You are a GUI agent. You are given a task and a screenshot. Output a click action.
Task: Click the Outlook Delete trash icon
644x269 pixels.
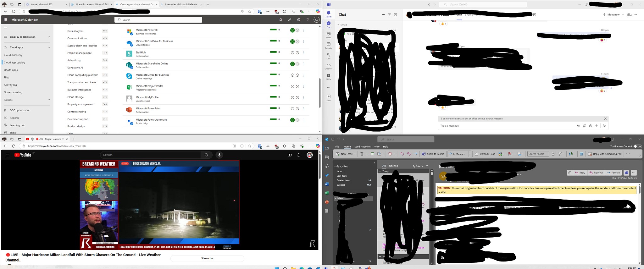point(362,154)
